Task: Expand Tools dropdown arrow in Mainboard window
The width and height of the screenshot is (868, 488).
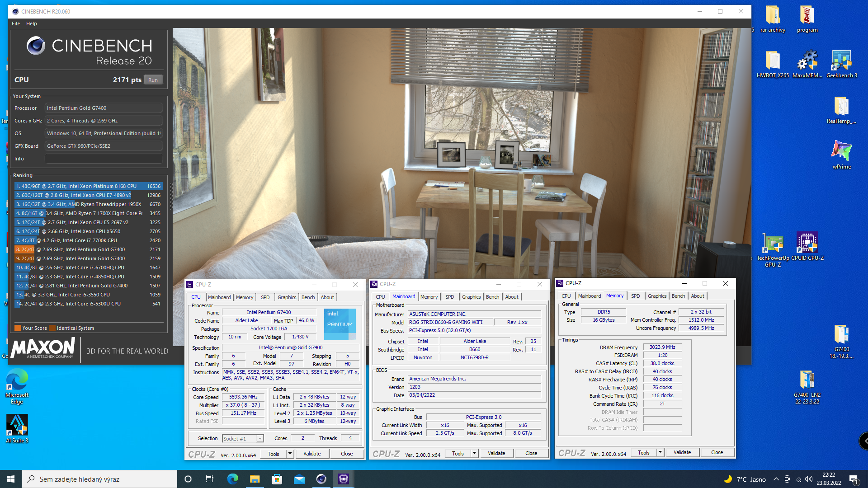Action: tap(474, 453)
